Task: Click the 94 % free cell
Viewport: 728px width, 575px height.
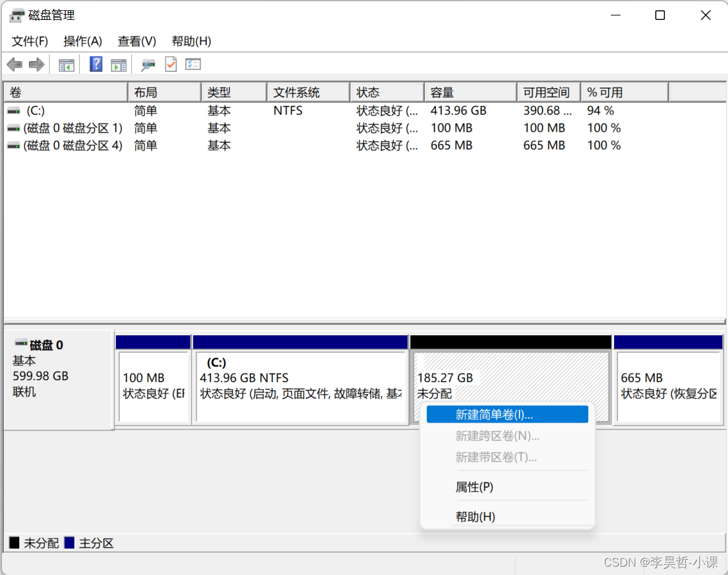Action: tap(601, 111)
